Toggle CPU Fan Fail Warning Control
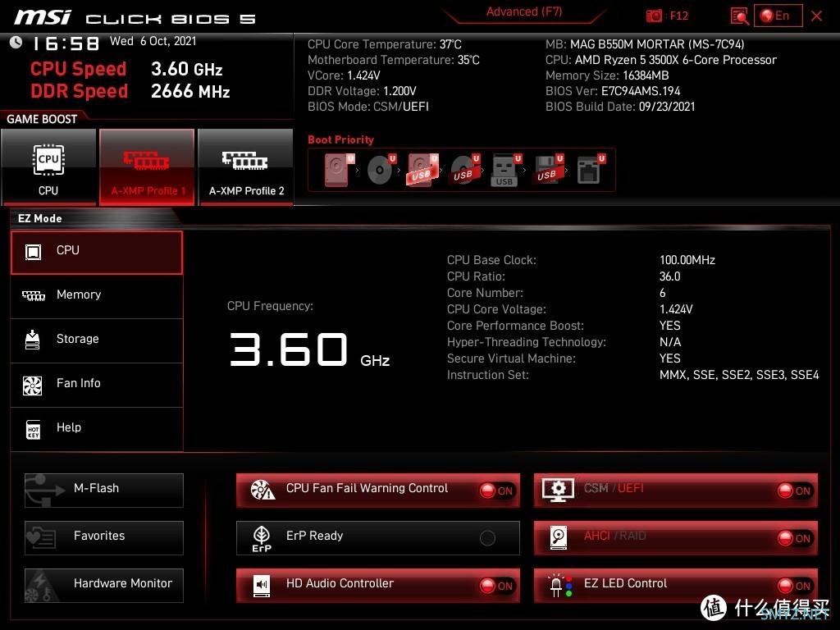 click(377, 491)
